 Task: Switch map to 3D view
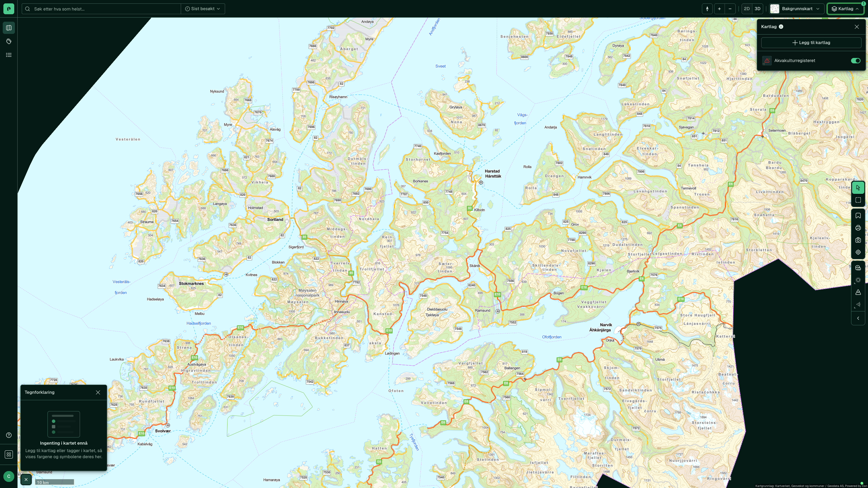click(757, 9)
